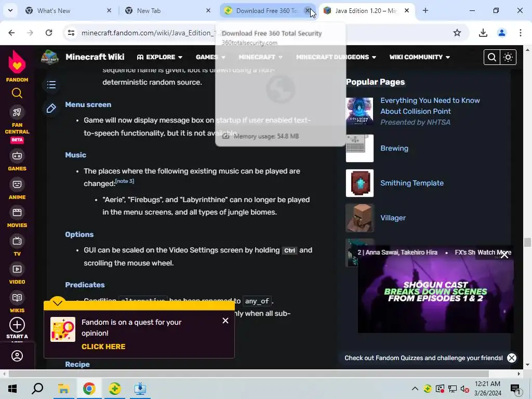Open the Windows Start menu
Viewport: 532px width, 399px height.
point(12,389)
